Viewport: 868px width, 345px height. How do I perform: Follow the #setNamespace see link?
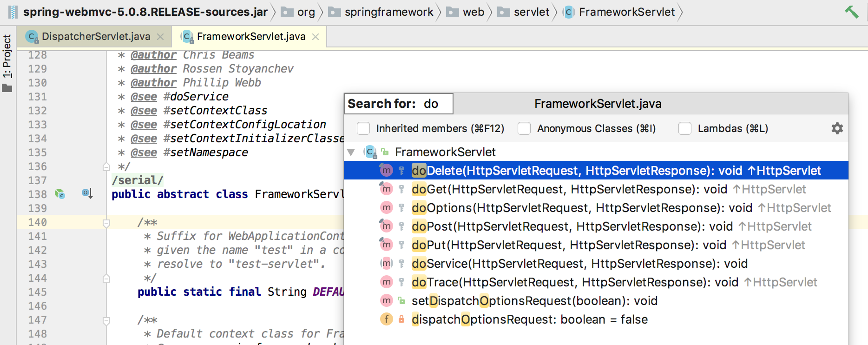[205, 152]
